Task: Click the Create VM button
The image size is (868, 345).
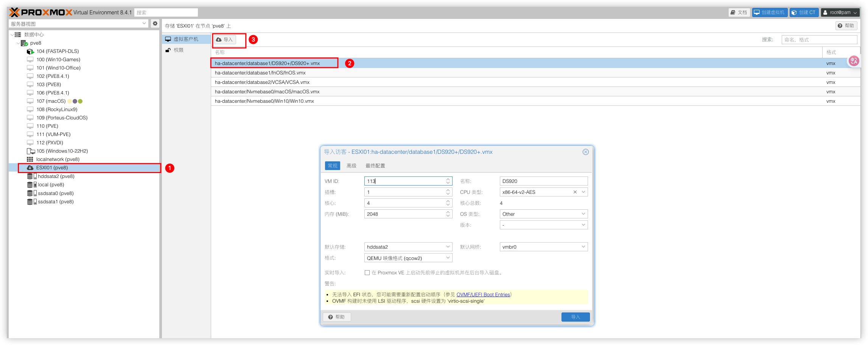Action: pos(770,12)
